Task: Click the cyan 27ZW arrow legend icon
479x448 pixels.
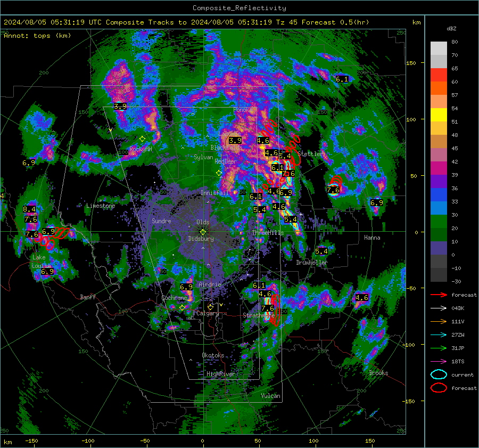Action: click(439, 335)
